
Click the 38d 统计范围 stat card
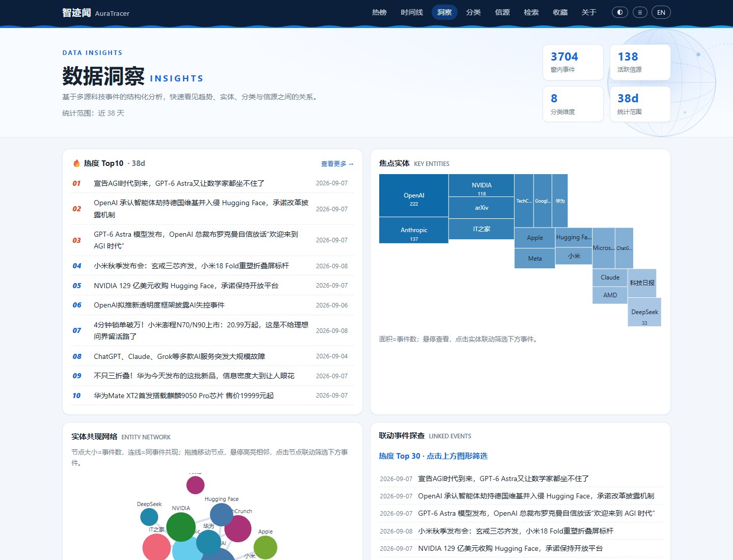point(640,104)
